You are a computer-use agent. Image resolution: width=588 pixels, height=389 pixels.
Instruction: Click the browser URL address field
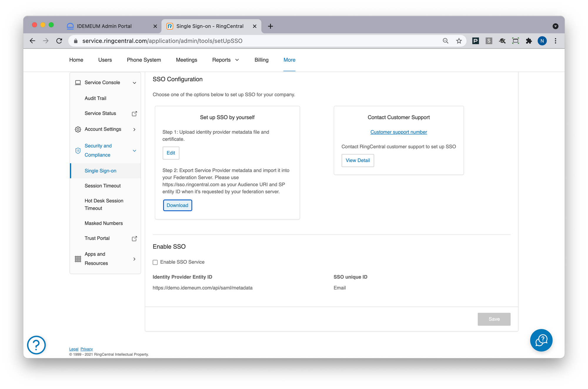[x=256, y=41]
